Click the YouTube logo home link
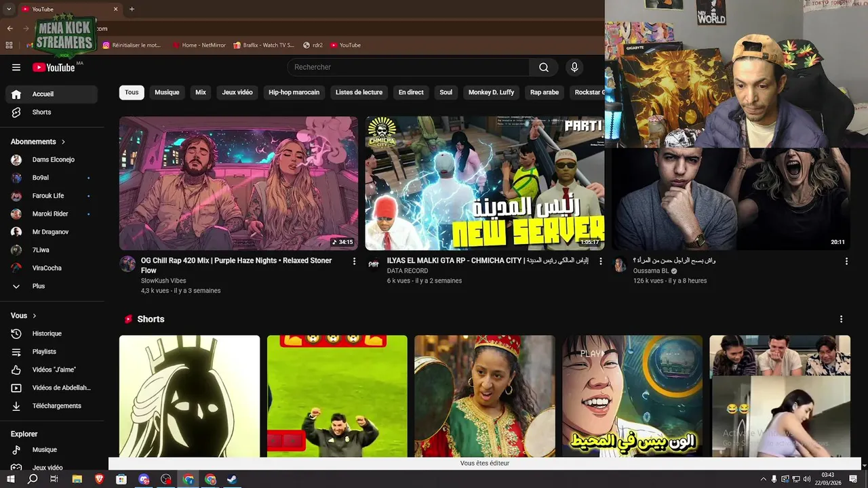The width and height of the screenshot is (868, 488). click(x=54, y=67)
